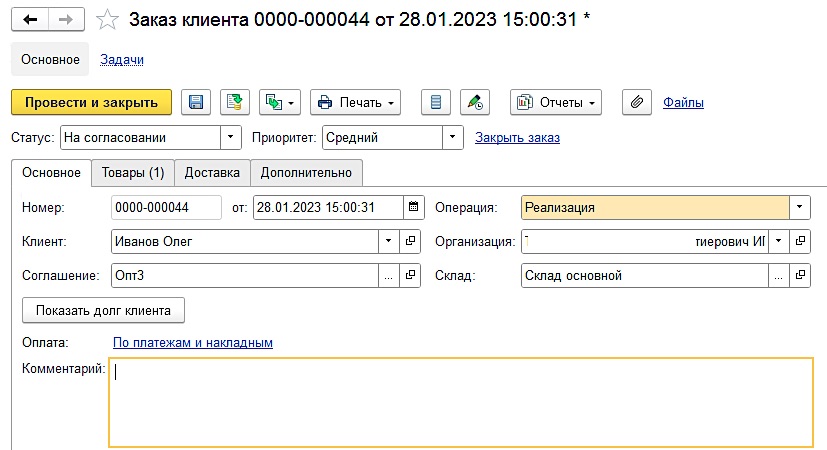The height and width of the screenshot is (450, 827).
Task: Add order to favorites with star icon
Action: (107, 20)
